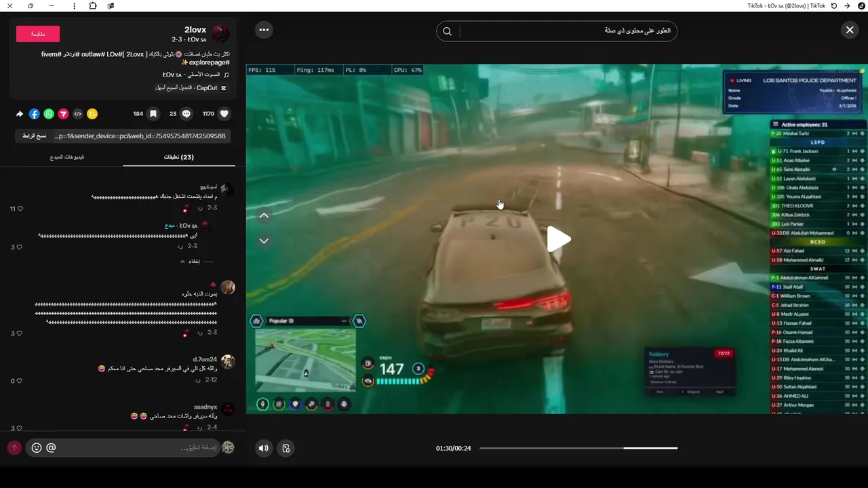The image size is (868, 488).
Task: Click the TikTok app icon in title bar
Action: pos(861,5)
